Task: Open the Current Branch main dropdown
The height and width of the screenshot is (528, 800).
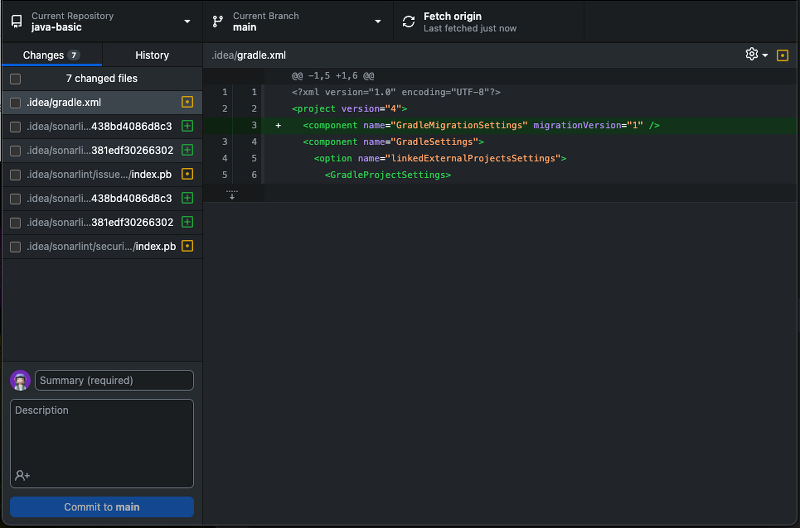Action: click(298, 21)
